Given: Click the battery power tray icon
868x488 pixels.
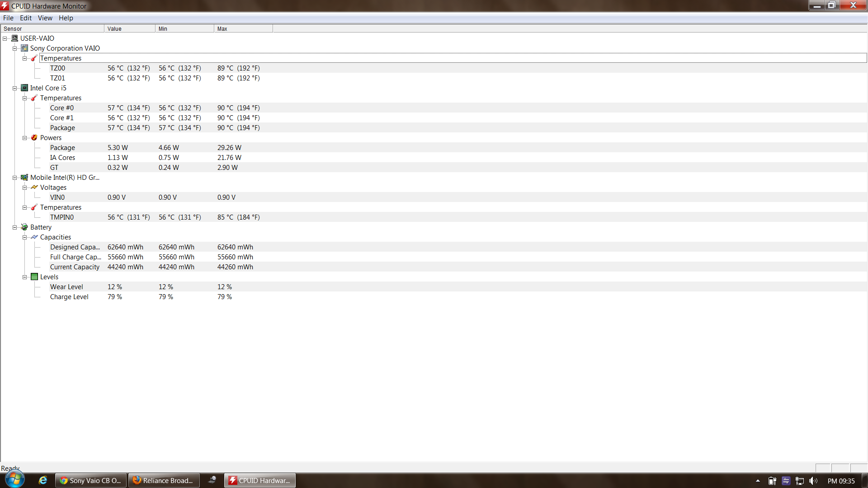Looking at the screenshot, I should click(x=772, y=481).
